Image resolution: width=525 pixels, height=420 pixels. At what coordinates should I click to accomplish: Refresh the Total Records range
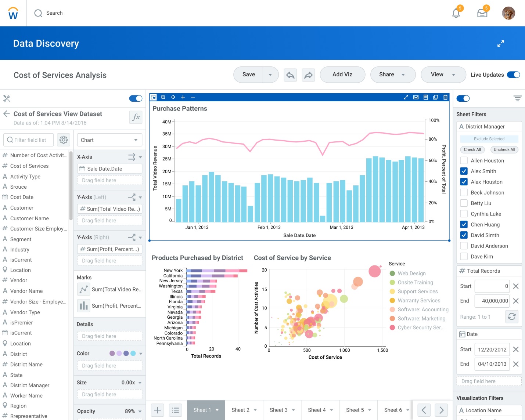(x=511, y=316)
